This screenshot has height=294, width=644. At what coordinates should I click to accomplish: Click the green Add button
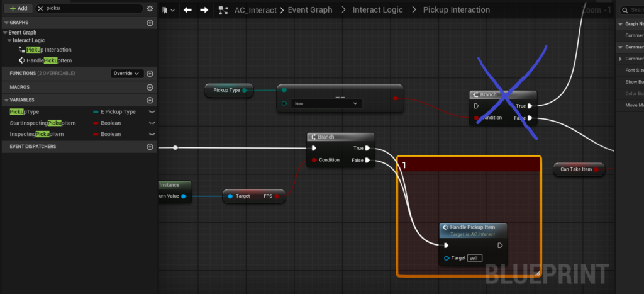[x=18, y=9]
